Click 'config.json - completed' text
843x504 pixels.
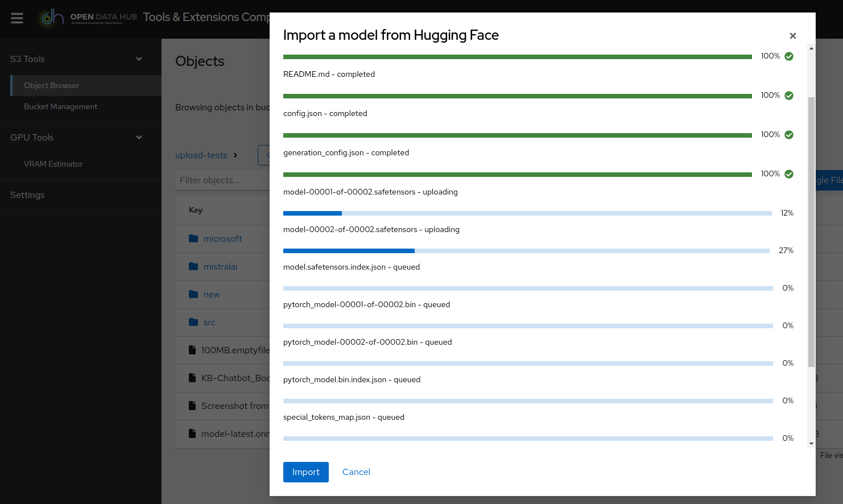pos(325,113)
